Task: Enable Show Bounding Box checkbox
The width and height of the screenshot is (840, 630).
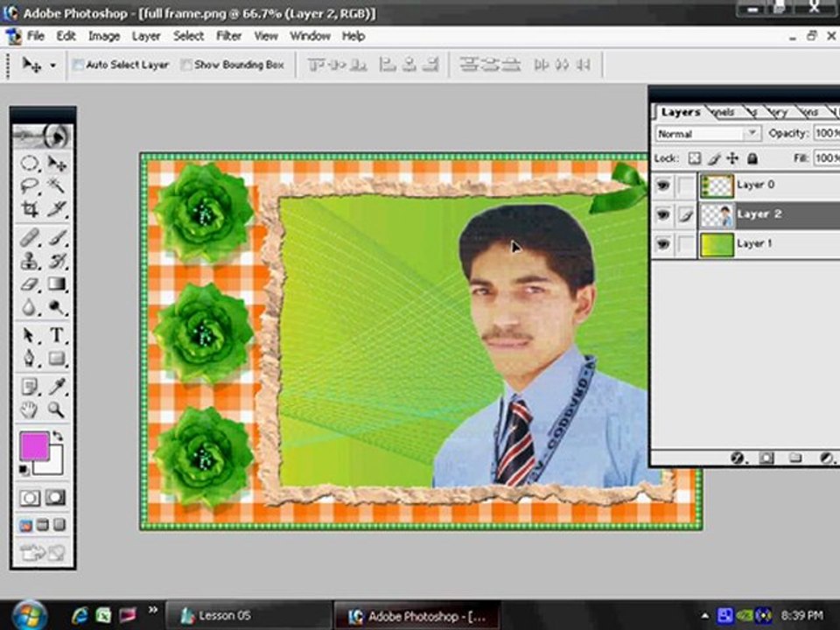Action: tap(185, 65)
